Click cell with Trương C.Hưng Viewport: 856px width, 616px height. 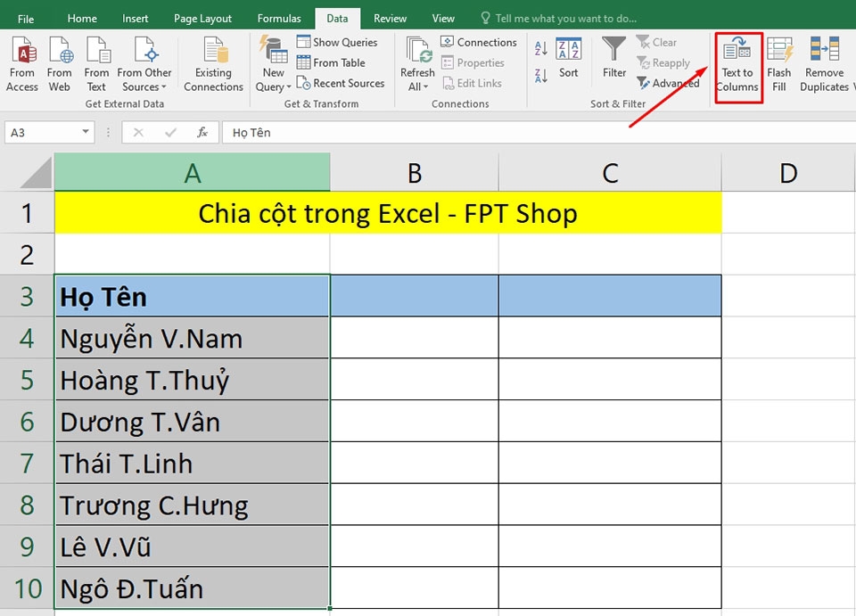tap(193, 505)
